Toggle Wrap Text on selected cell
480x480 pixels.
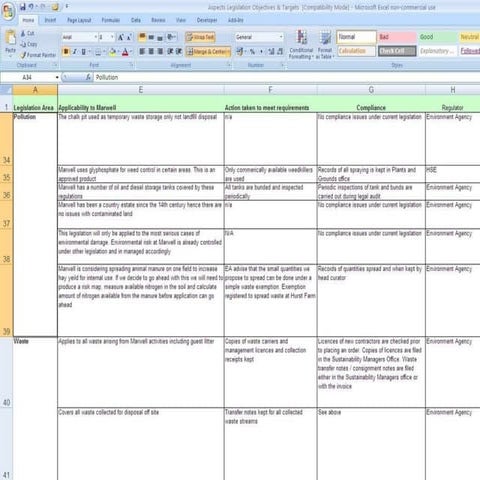200,37
